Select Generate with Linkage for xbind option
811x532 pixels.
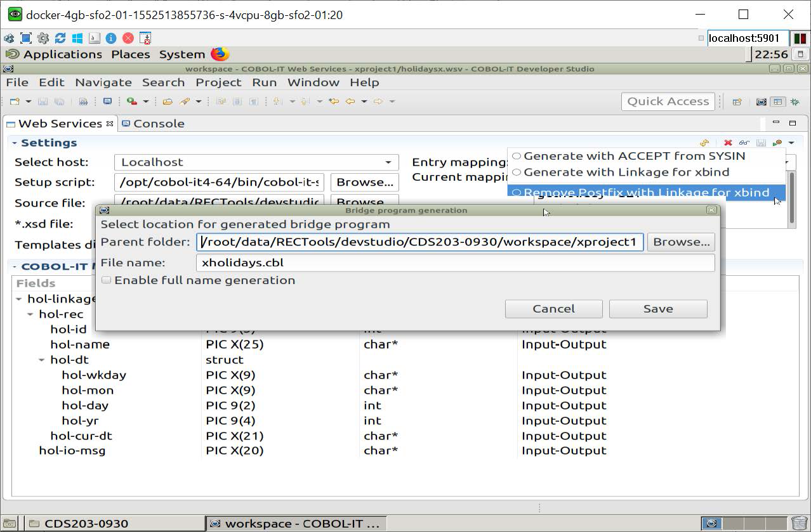point(626,172)
